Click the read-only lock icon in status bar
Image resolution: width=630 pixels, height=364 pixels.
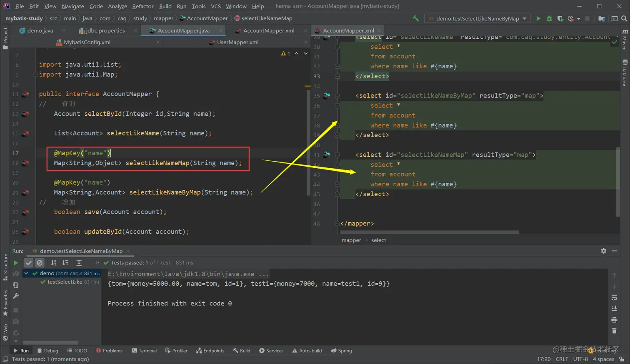tap(622, 359)
